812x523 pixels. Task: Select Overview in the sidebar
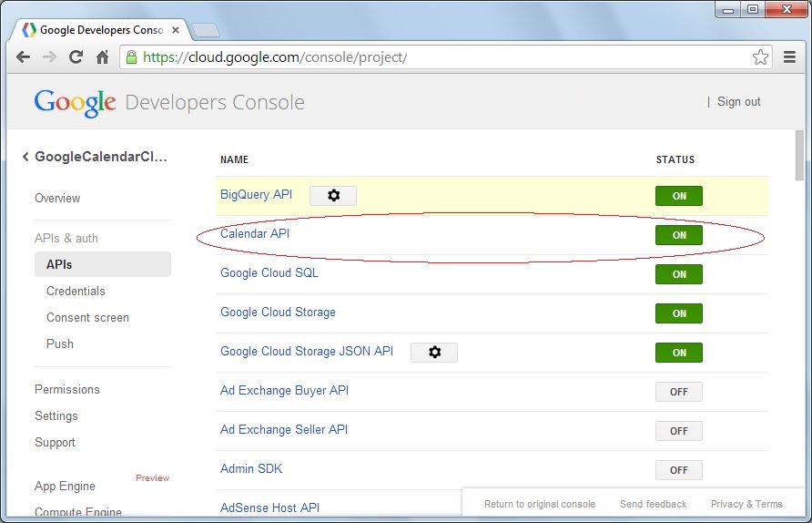57,198
